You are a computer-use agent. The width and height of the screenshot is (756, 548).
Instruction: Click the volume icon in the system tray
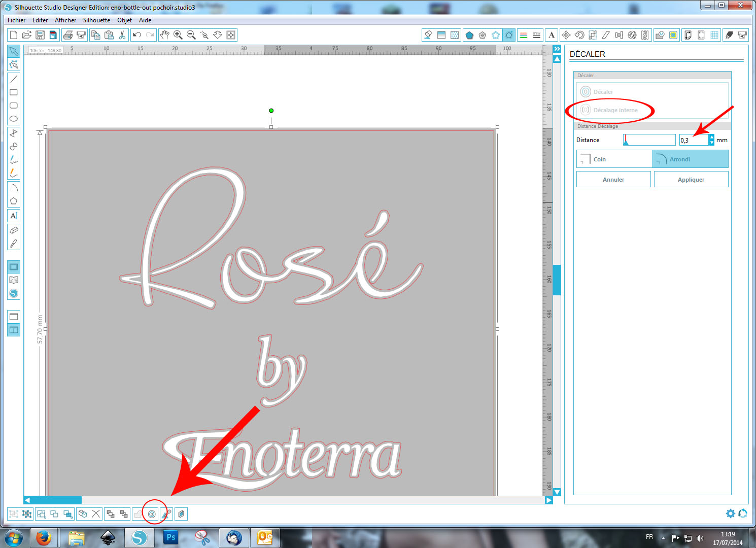[x=700, y=538]
